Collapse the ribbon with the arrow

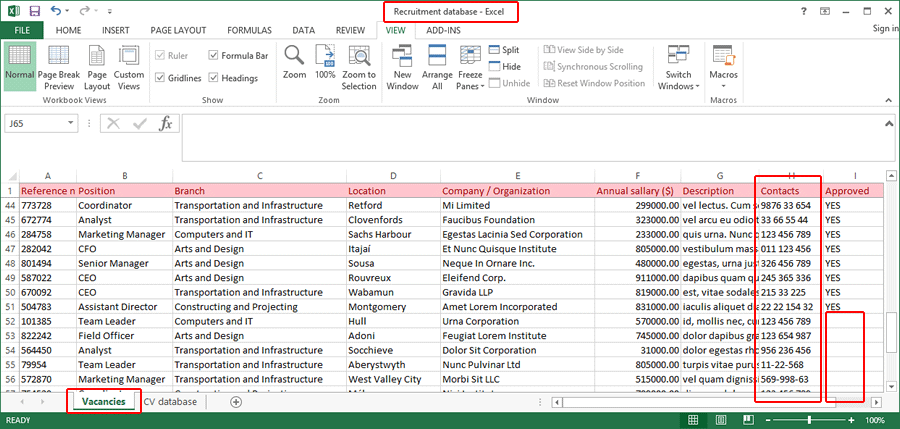click(889, 100)
